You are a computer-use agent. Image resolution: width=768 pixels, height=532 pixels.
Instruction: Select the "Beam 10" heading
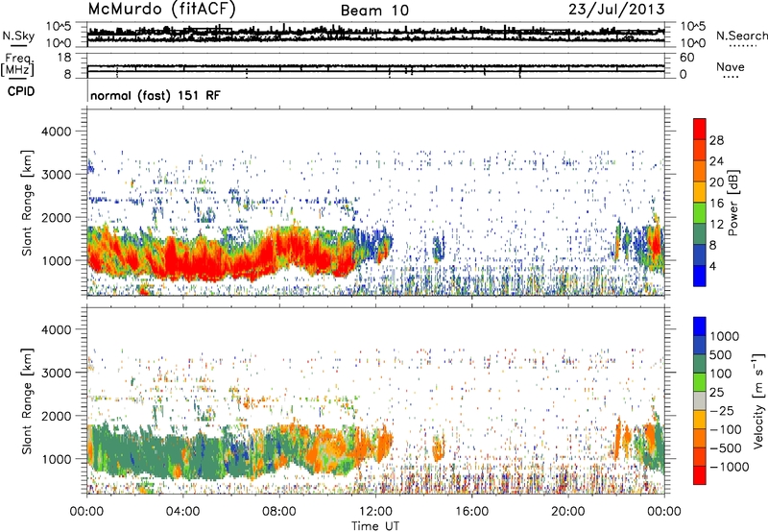pyautogui.click(x=374, y=11)
